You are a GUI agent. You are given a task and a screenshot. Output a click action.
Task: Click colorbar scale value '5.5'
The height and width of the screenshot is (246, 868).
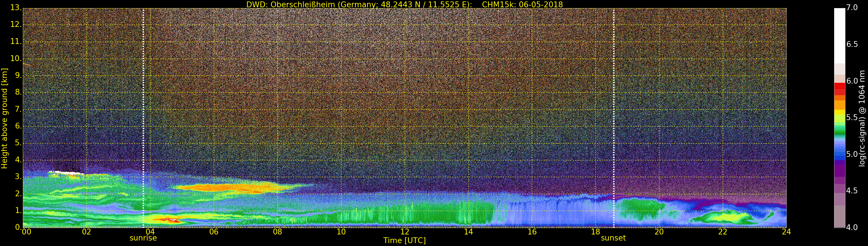coord(852,117)
